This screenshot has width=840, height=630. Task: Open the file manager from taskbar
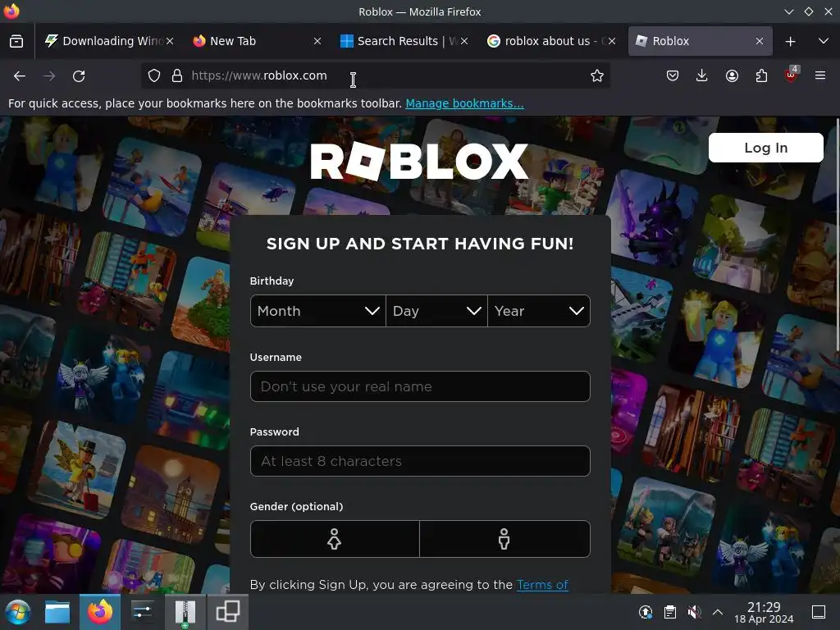tap(57, 612)
